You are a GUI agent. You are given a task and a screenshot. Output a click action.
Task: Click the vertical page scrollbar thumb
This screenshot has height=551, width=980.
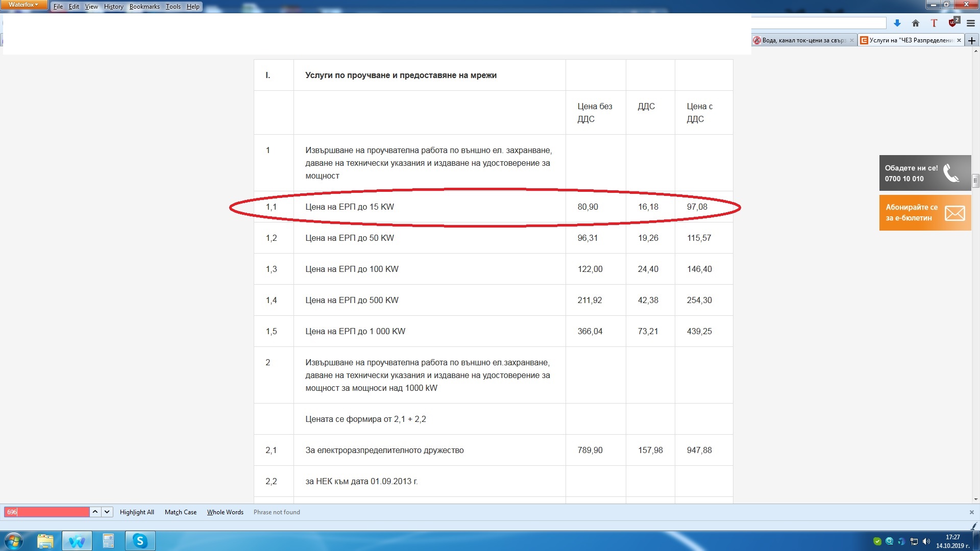coord(975,181)
